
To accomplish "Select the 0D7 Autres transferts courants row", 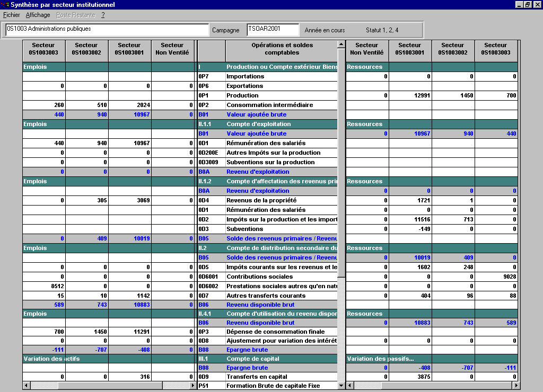I will pos(267,296).
